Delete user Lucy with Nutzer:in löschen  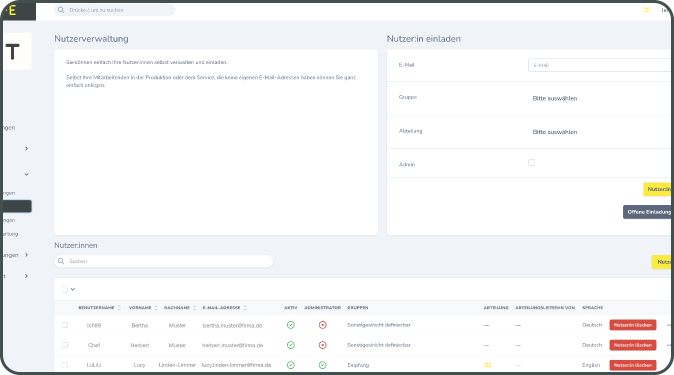[633, 365]
